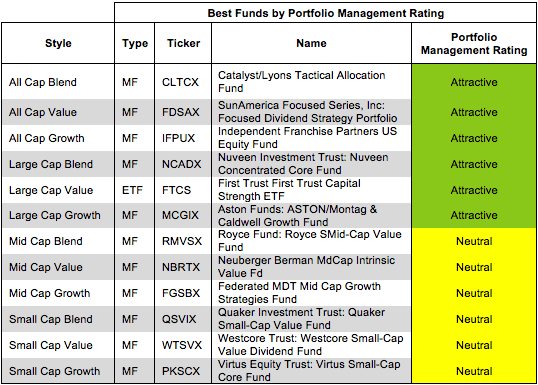Click the Style column header

[x=58, y=43]
